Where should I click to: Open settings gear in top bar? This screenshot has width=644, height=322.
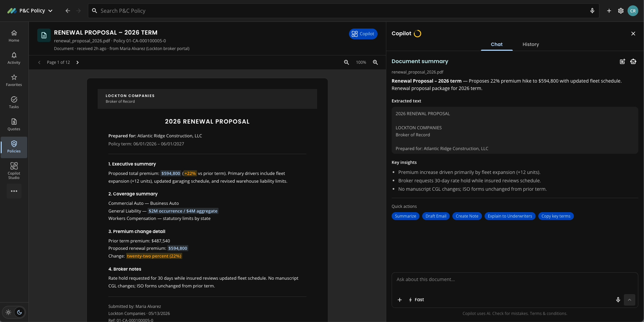pyautogui.click(x=621, y=11)
